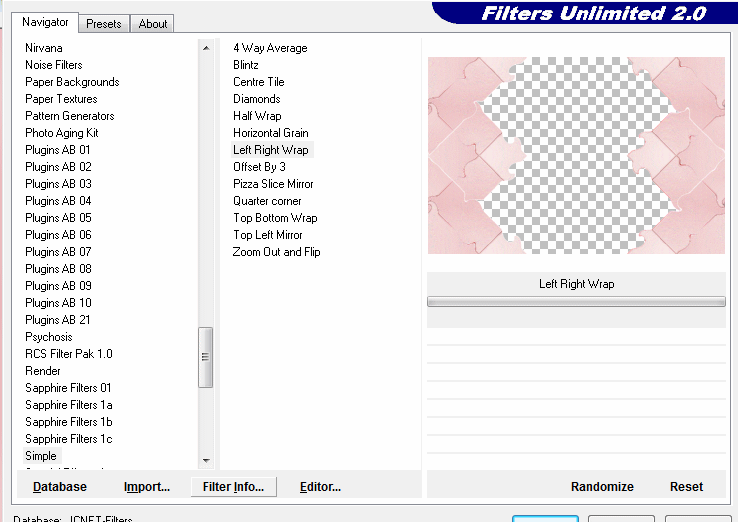This screenshot has height=522, width=738.
Task: Reset filter parameters
Action: (x=686, y=487)
